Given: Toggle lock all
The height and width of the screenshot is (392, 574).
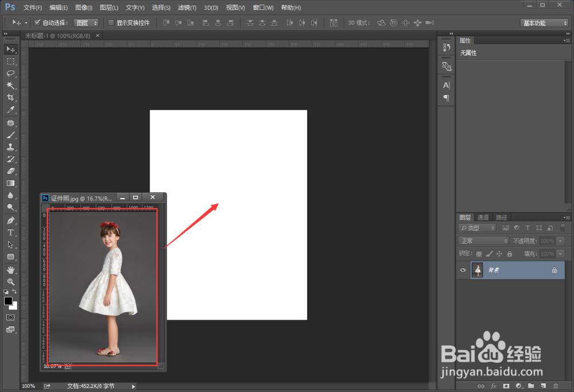Looking at the screenshot, I should click(510, 254).
